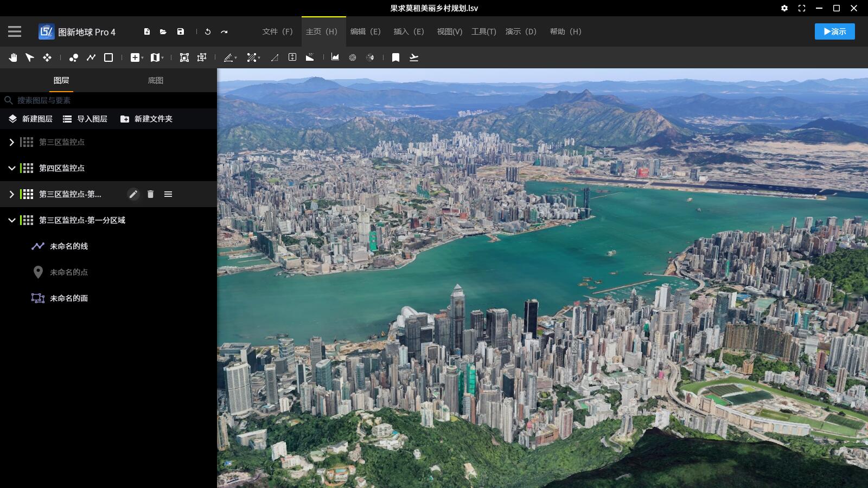Click the airplane fly-through icon

coord(414,57)
